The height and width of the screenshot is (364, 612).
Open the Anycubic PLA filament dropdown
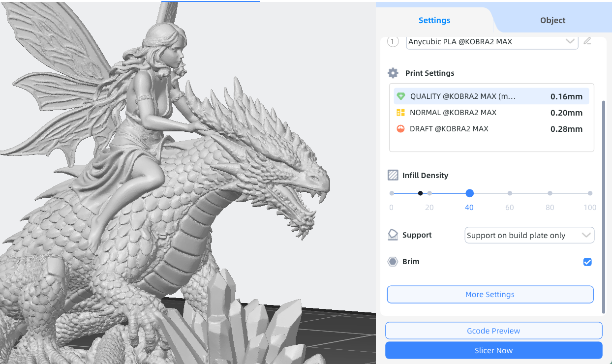pyautogui.click(x=492, y=42)
